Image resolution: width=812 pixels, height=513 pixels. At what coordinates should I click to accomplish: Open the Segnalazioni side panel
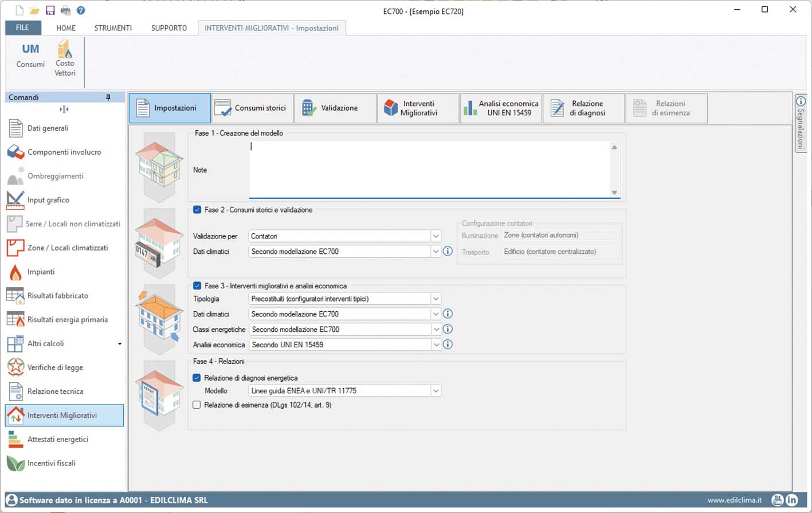(801, 123)
